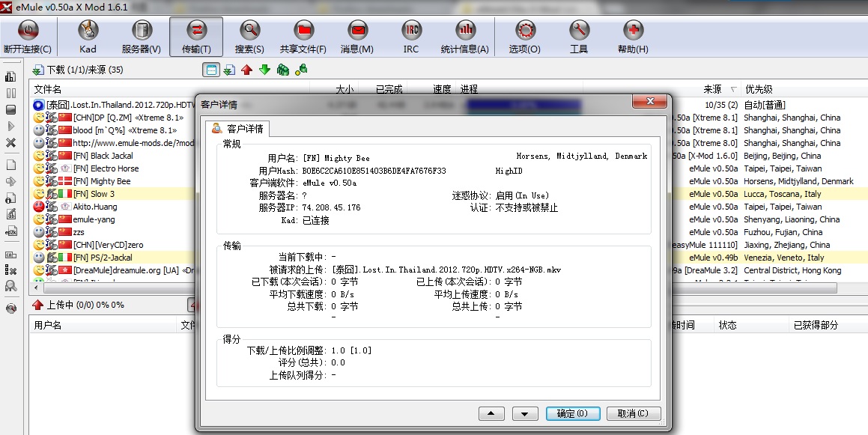Sort by the 进程 column header

point(469,89)
